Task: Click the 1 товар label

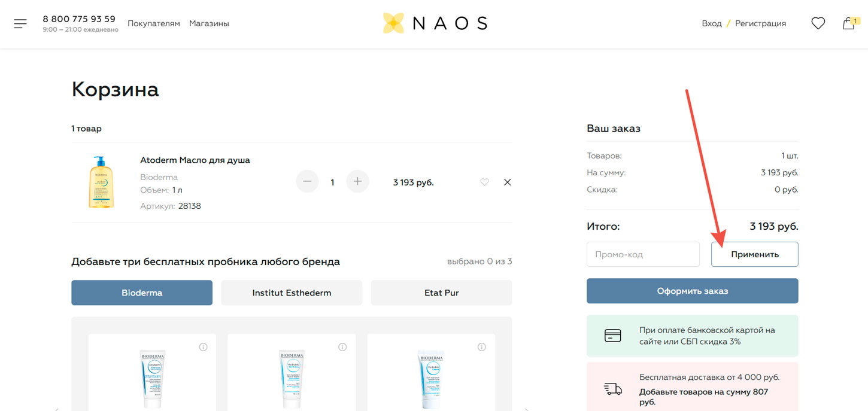Action: tap(86, 129)
